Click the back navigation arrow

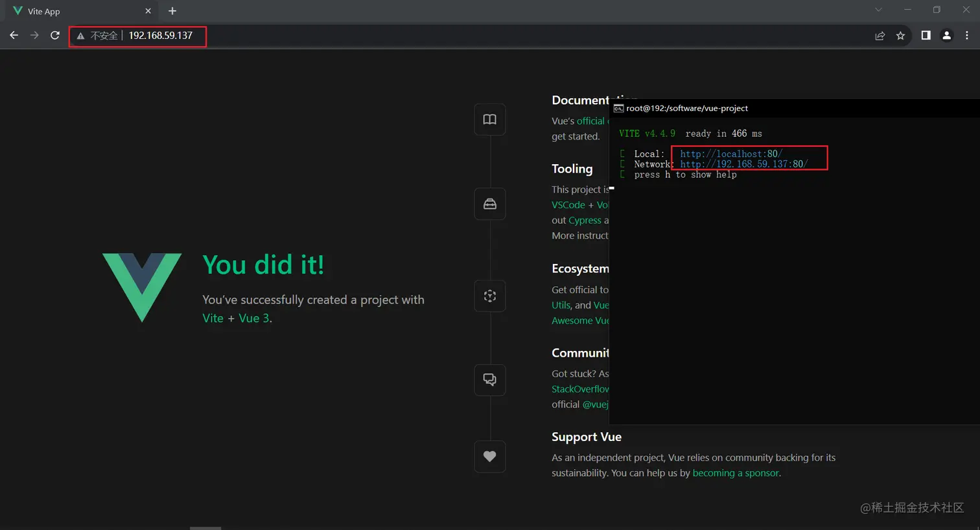tap(14, 36)
